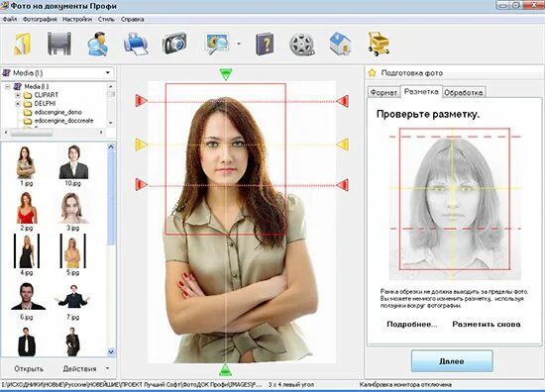Open file using the yellow folder icon
This screenshot has width=545, height=392.
pos(23,45)
